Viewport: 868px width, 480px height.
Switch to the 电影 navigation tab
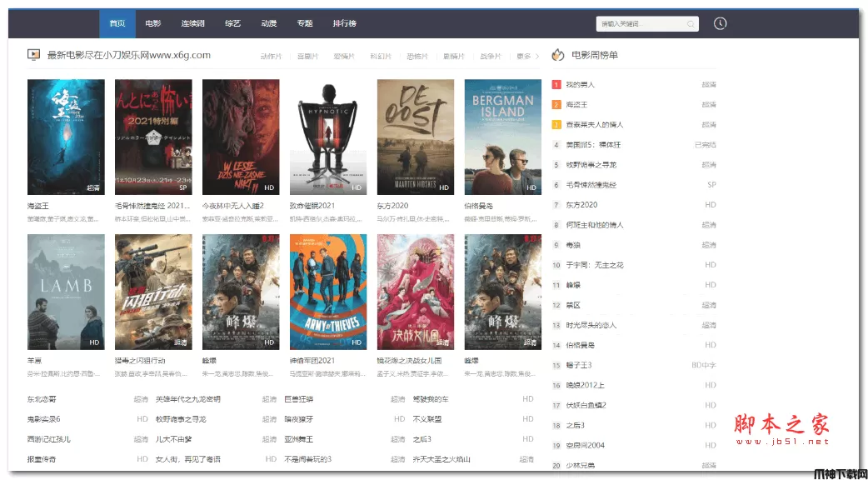pos(152,23)
